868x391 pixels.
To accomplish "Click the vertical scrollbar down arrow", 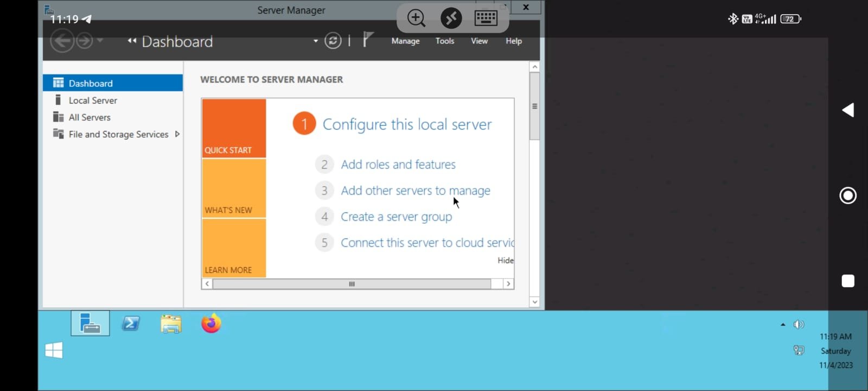I will pyautogui.click(x=535, y=302).
